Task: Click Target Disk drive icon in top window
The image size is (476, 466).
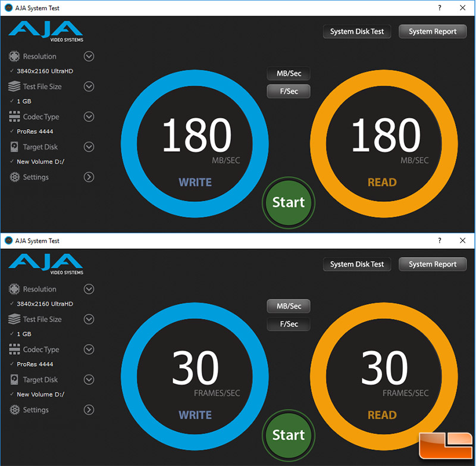Action: tap(14, 147)
